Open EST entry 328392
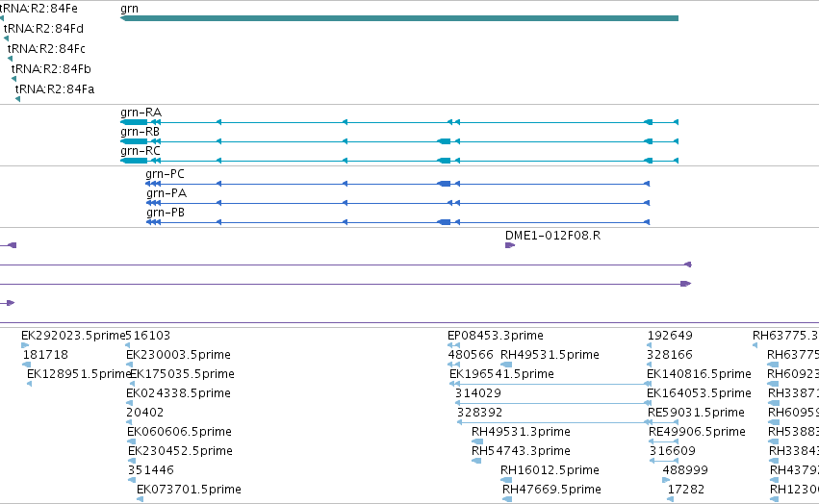 point(479,413)
